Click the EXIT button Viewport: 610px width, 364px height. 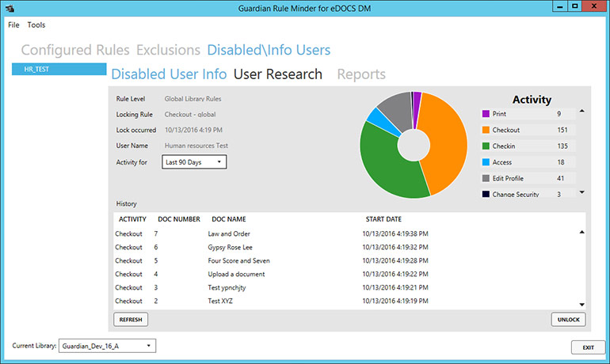point(588,347)
